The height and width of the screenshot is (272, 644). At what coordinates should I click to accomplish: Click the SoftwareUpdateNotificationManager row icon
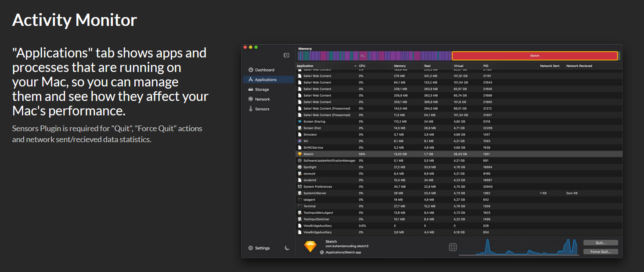(299, 161)
